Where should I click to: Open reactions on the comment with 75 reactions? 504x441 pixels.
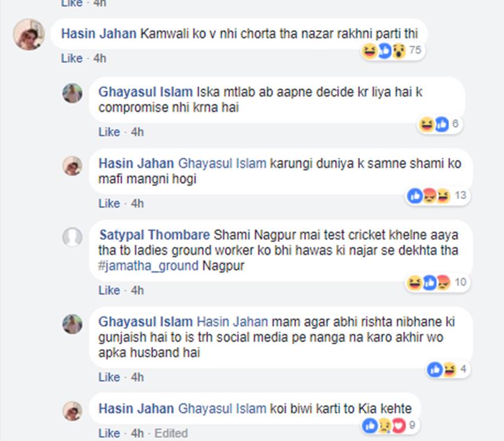tap(391, 52)
